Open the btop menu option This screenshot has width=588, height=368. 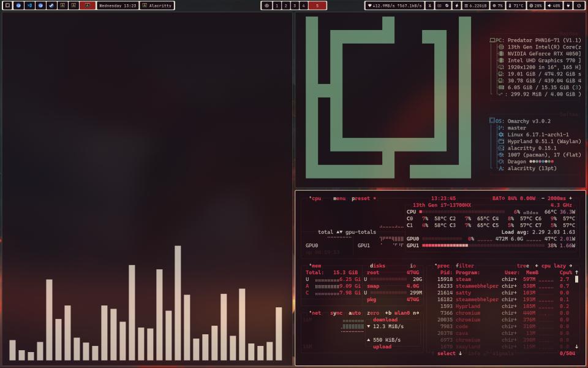click(x=339, y=198)
